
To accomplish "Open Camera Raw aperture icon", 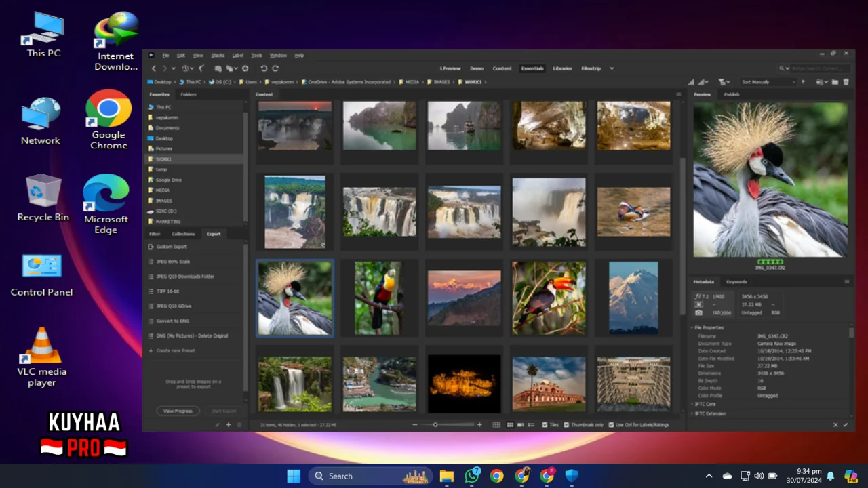I will point(245,68).
